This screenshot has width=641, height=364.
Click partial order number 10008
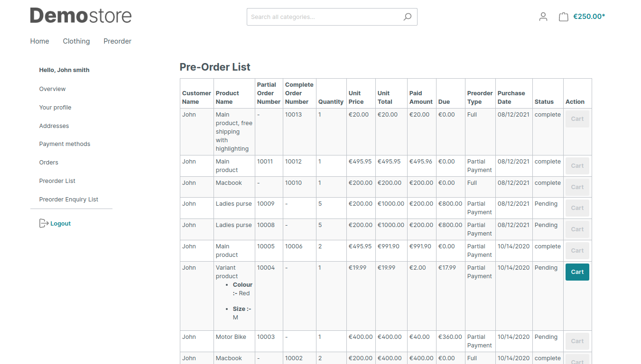[x=266, y=225]
